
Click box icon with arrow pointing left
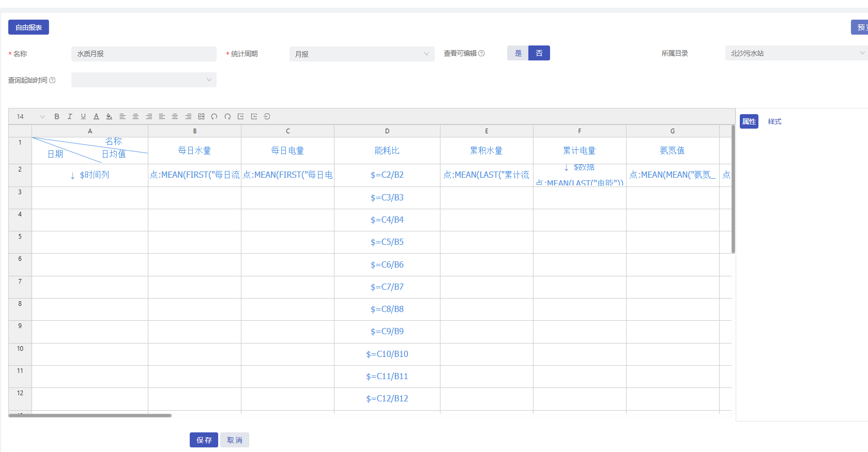coord(254,117)
